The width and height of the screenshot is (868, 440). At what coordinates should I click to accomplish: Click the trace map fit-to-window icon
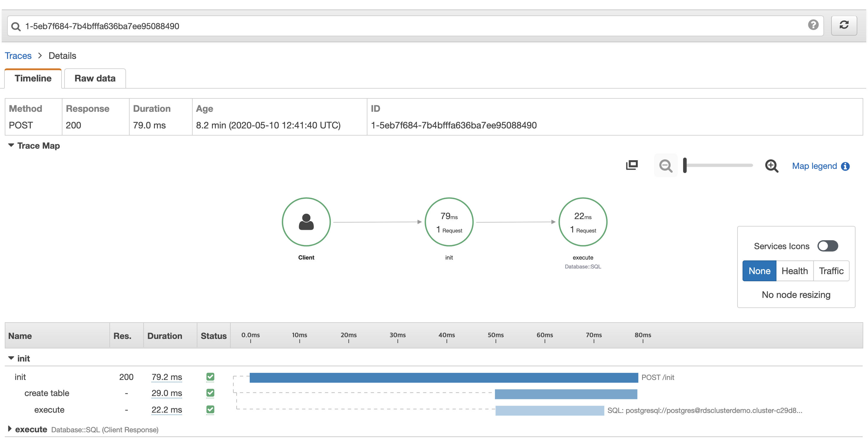pyautogui.click(x=632, y=165)
